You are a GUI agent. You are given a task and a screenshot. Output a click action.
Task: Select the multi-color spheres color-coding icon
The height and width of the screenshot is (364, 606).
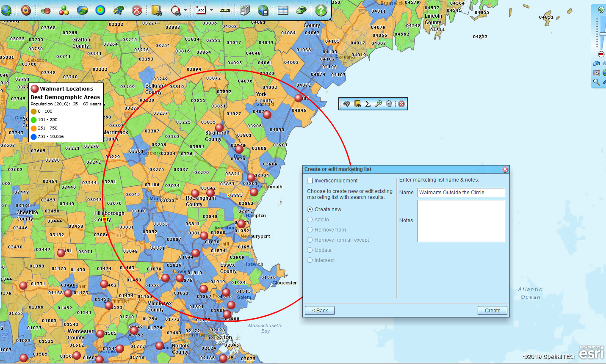64,10
